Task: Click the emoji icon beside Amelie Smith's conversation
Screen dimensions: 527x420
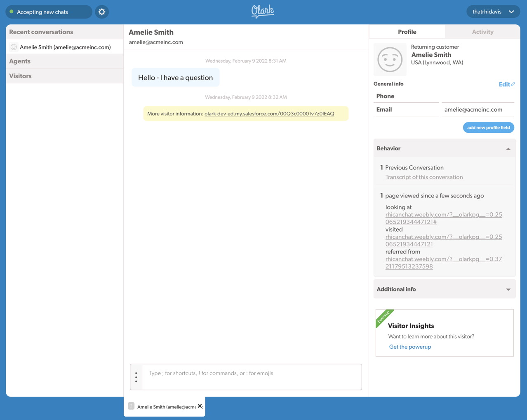Action: point(14,47)
